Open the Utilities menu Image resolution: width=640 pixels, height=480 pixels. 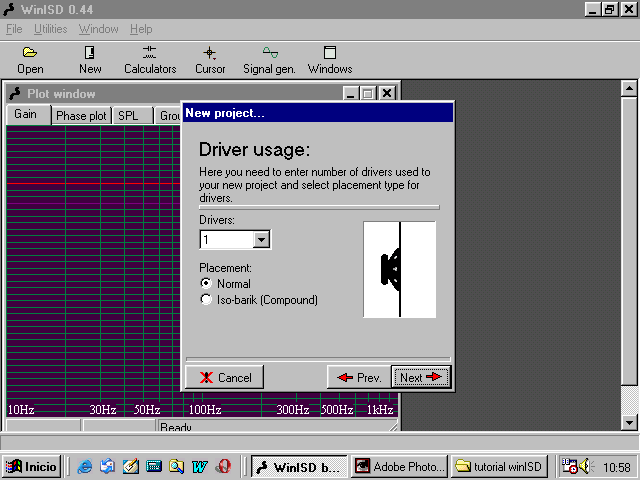click(x=51, y=29)
